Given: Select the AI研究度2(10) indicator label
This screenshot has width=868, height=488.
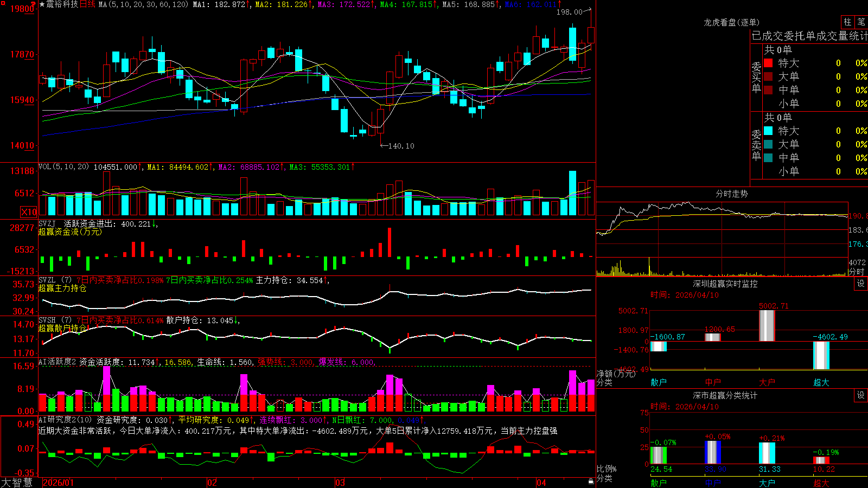Looking at the screenshot, I should point(66,420).
